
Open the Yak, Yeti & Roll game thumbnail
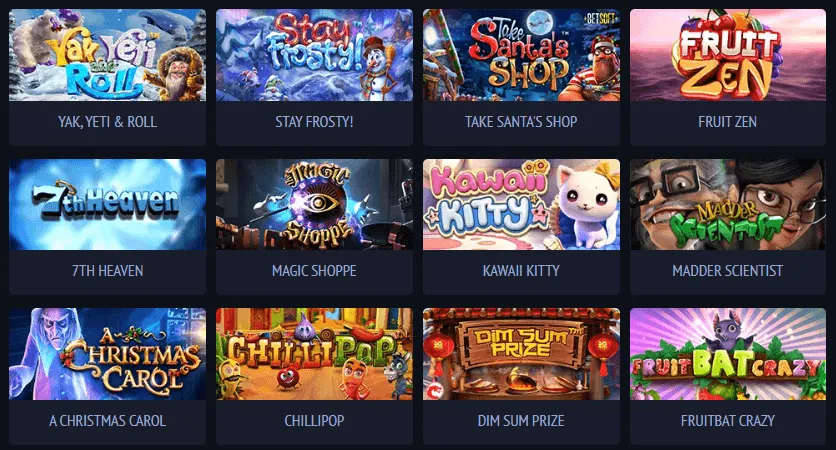click(107, 55)
